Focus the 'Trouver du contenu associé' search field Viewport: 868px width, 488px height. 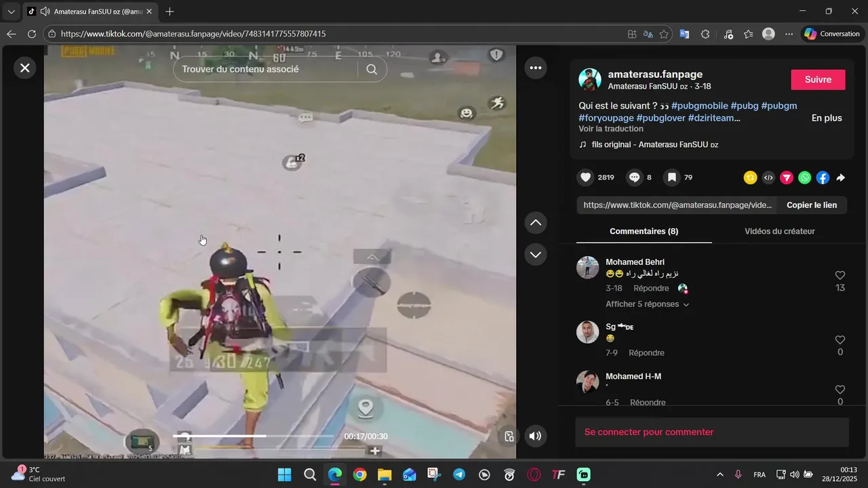click(267, 69)
